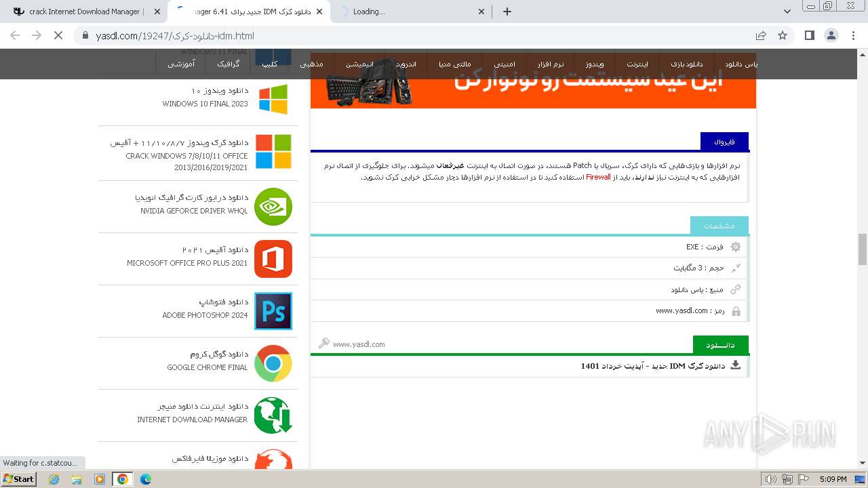Click the taskbar clock 5:09 PM

(833, 479)
